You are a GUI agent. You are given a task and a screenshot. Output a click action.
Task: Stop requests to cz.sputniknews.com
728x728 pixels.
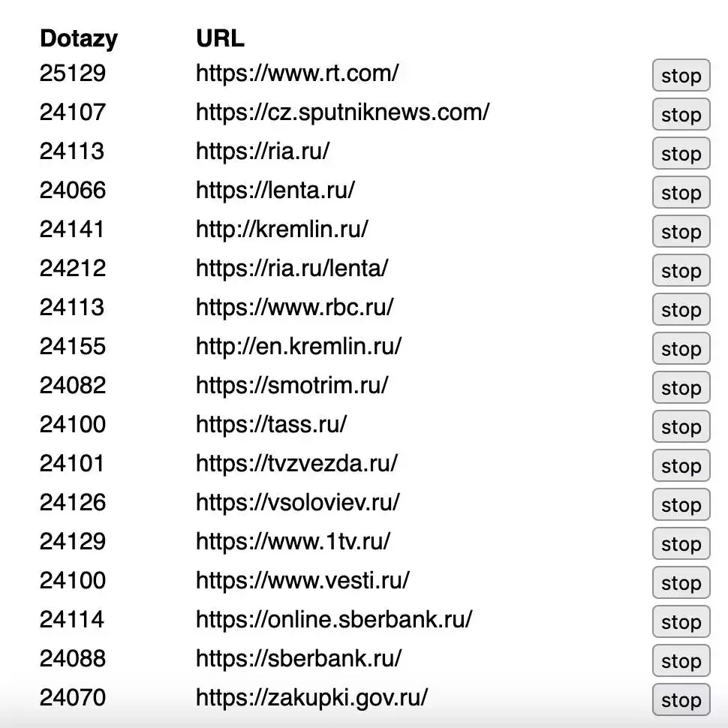[681, 115]
